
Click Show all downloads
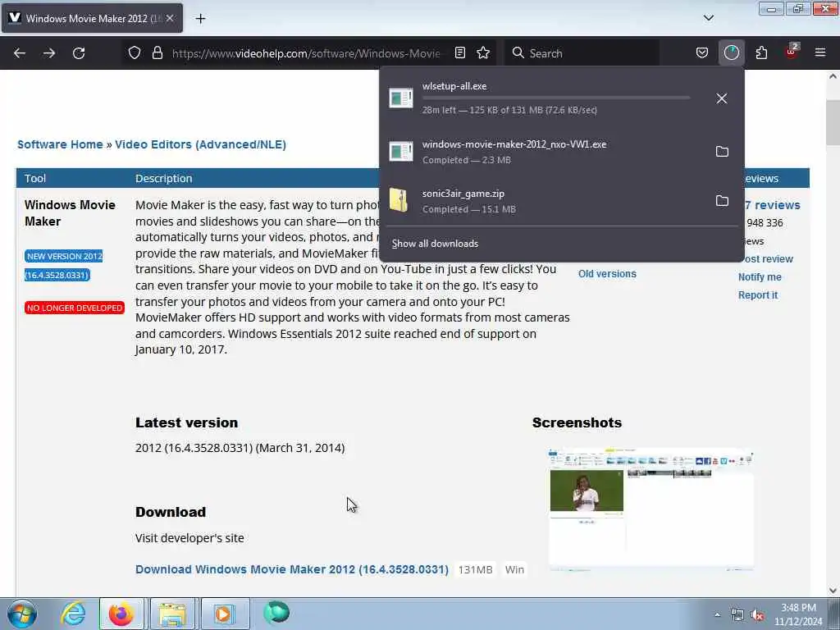coord(435,244)
